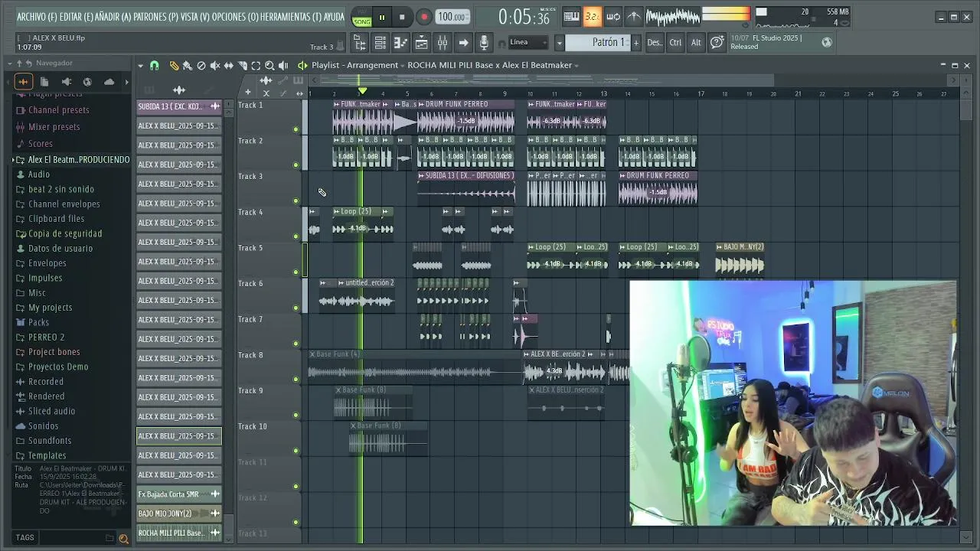Open the playlist options menu arrow

coord(140,66)
